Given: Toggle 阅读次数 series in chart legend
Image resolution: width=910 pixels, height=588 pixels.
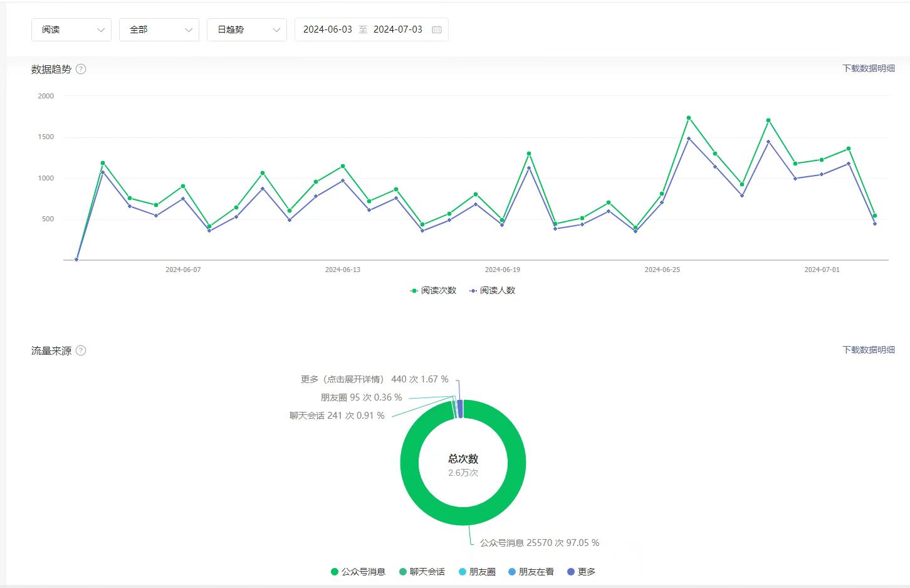Looking at the screenshot, I should (433, 290).
